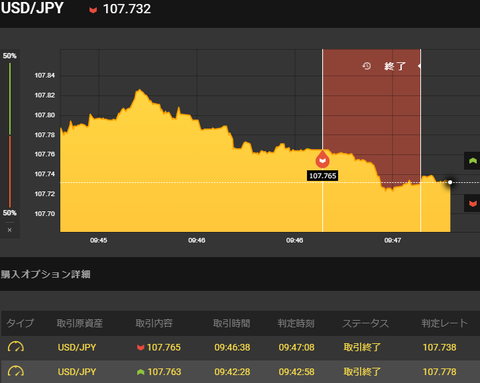480x383 pixels.
Task: Click the red Low down-arrow button
Action: [x=472, y=203]
